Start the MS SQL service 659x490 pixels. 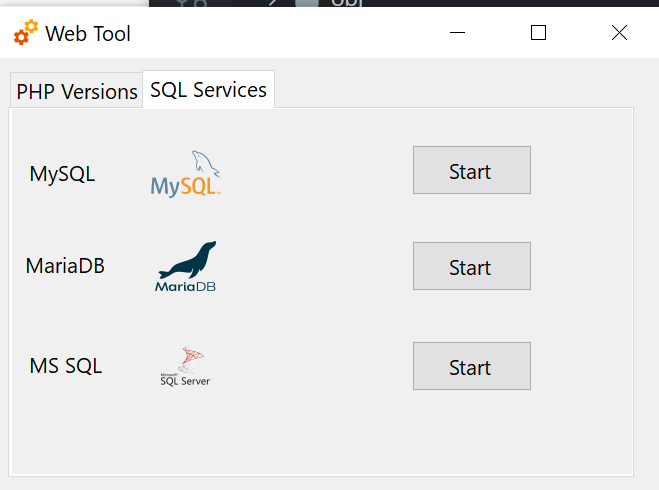coord(472,366)
